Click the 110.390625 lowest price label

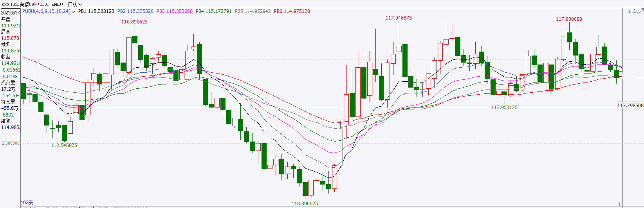click(305, 204)
